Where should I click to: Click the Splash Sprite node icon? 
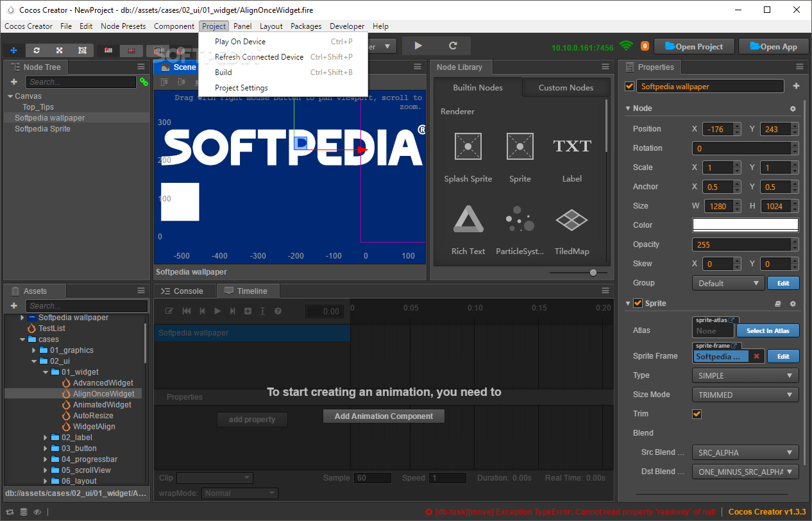click(x=468, y=146)
